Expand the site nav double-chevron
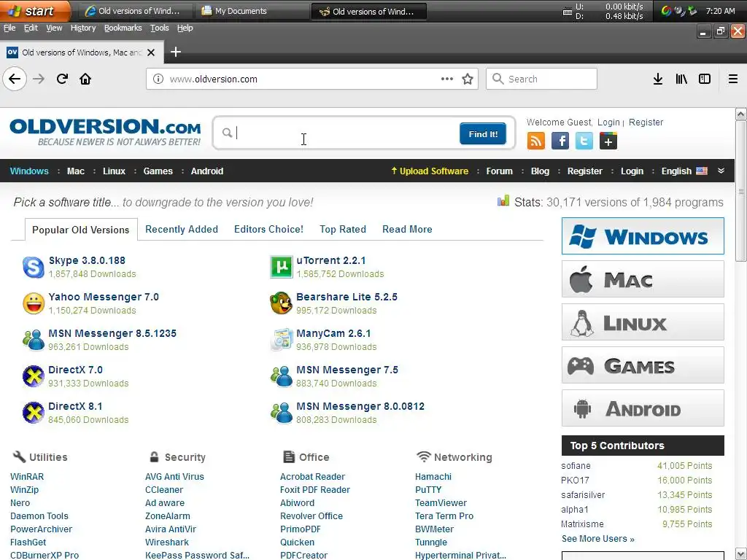 [x=721, y=171]
